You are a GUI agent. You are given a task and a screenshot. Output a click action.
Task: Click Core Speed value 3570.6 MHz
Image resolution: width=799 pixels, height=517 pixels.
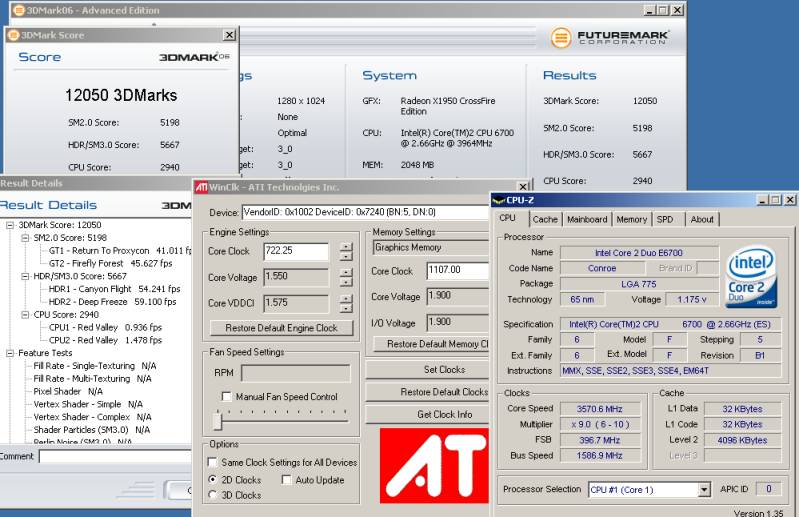pos(599,409)
